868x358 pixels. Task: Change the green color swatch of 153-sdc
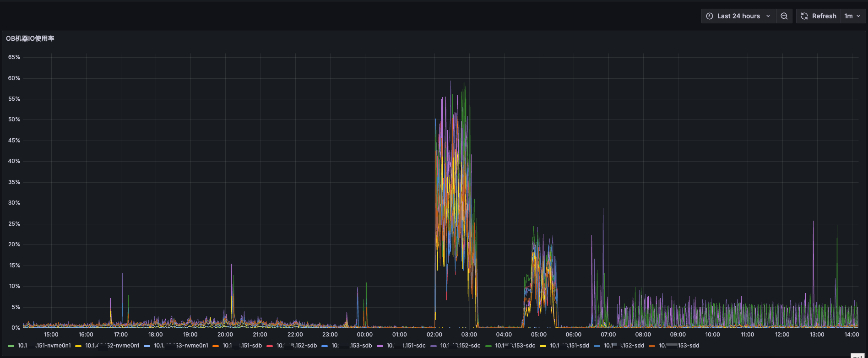488,346
